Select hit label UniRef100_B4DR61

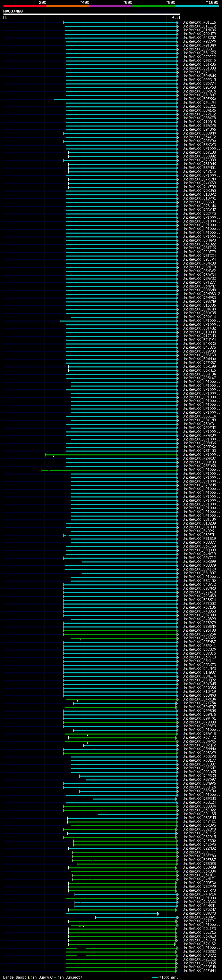pos(199,531)
